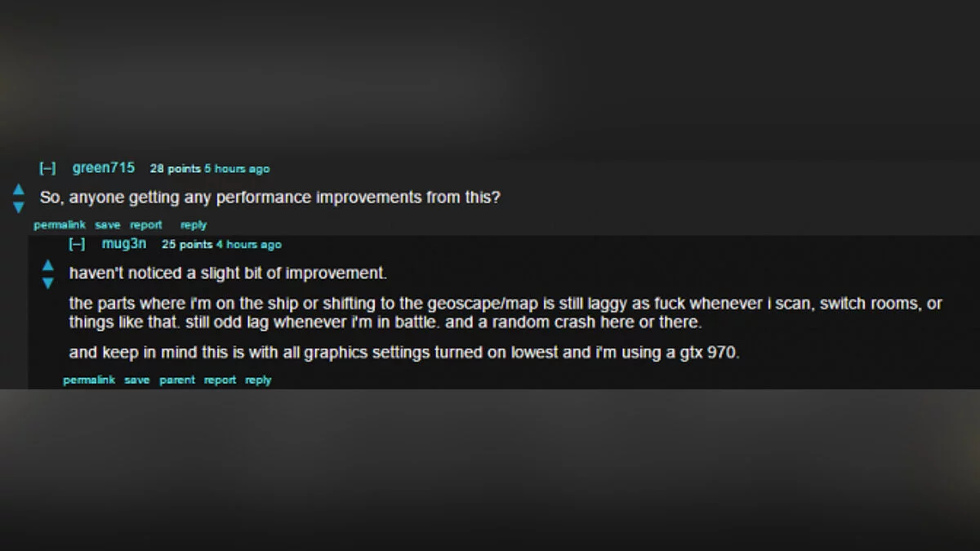Collapse mug3n's reply
Viewport: 980px width, 551px height.
pyautogui.click(x=77, y=244)
